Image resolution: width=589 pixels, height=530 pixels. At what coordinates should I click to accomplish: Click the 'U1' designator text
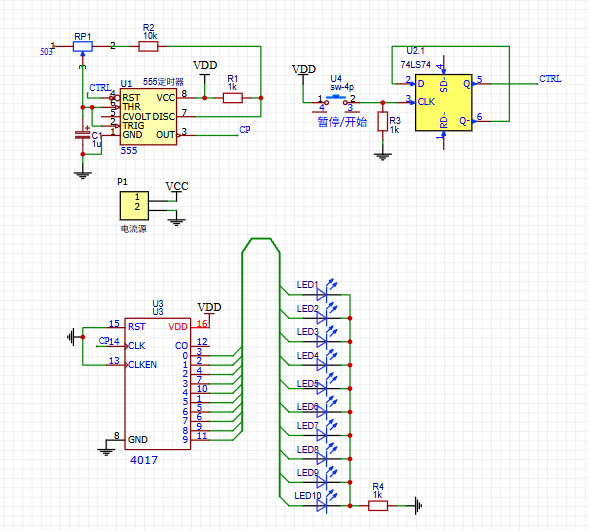tap(126, 83)
